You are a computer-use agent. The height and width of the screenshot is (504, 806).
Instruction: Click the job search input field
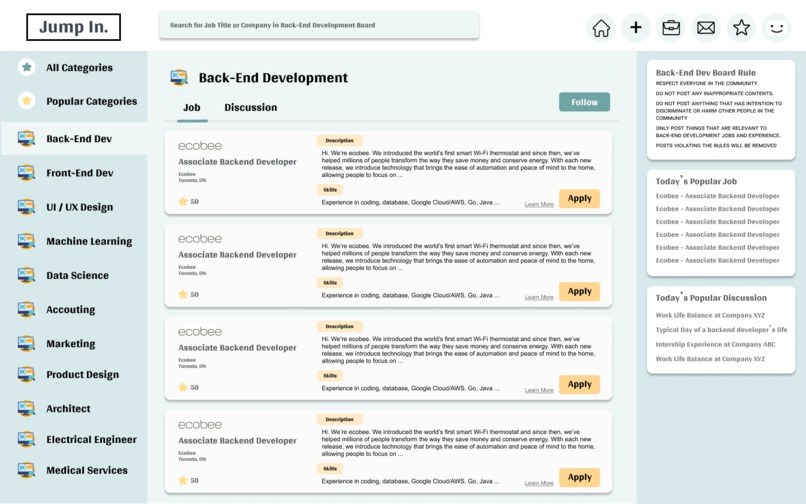319,25
